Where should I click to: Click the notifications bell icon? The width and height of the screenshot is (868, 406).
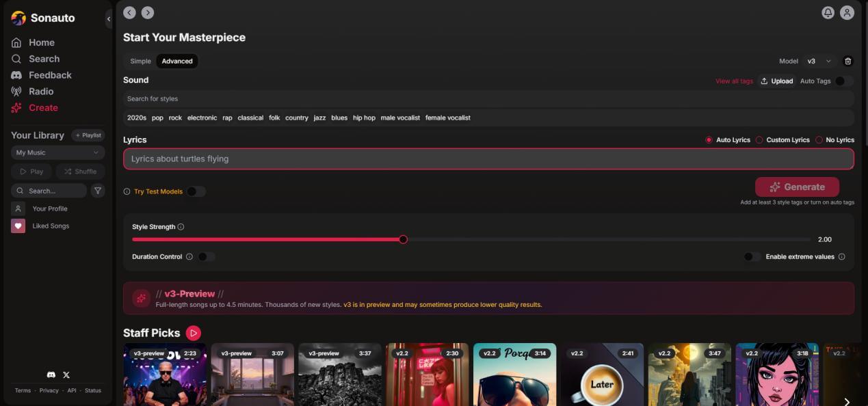point(828,13)
